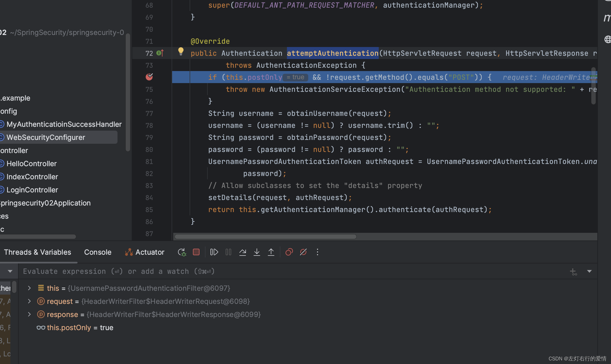The height and width of the screenshot is (364, 611).
Task: Click the stop debugging session icon
Action: [196, 252]
